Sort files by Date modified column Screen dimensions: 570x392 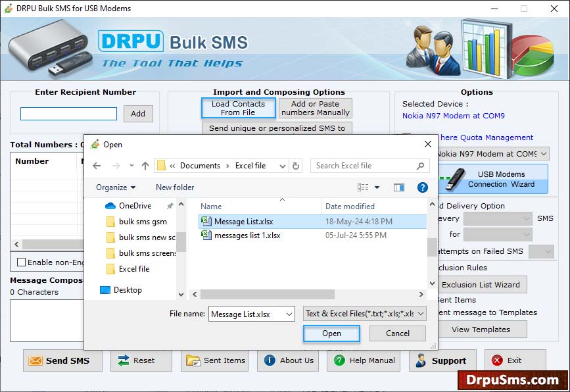pos(350,206)
